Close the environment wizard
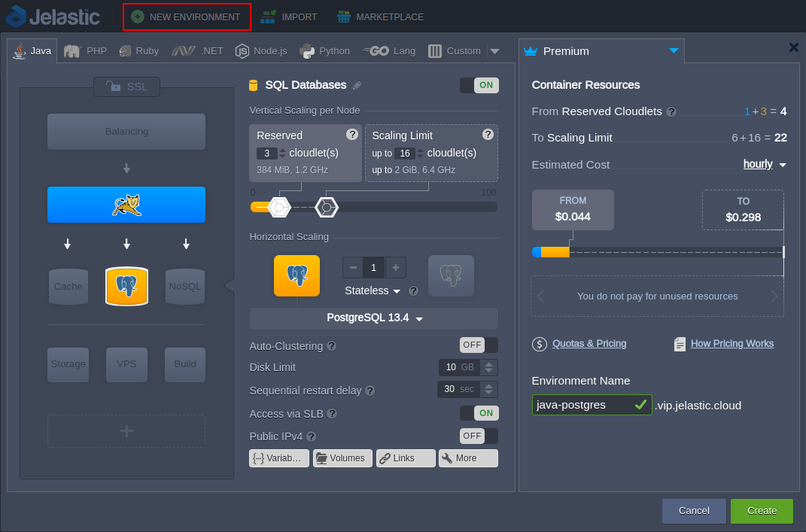Viewport: 806px width, 532px height. [x=794, y=48]
